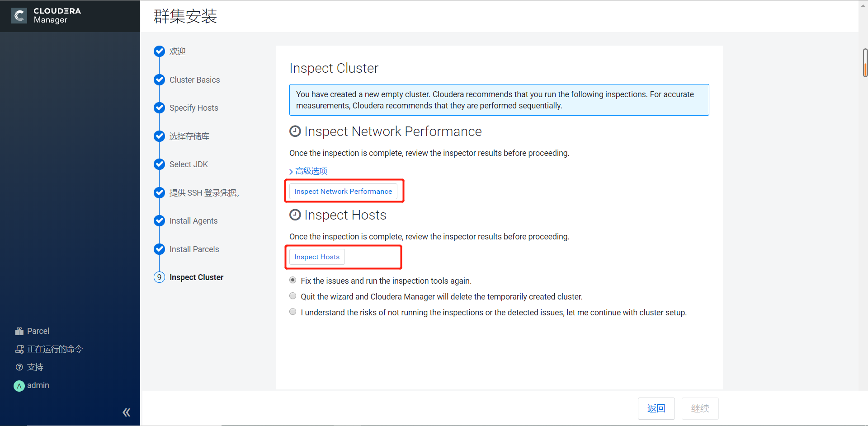Click the checkmark icon beside Install Parcels

[159, 249]
